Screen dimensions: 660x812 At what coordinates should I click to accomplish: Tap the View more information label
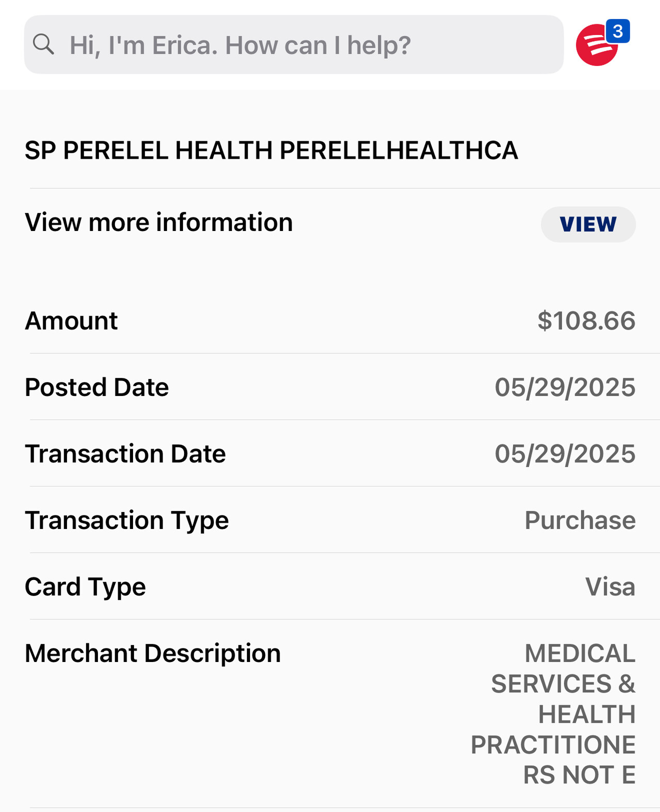[159, 223]
